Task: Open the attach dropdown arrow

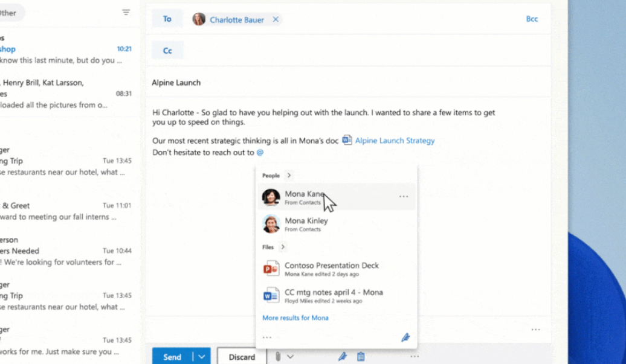Action: [x=290, y=357]
